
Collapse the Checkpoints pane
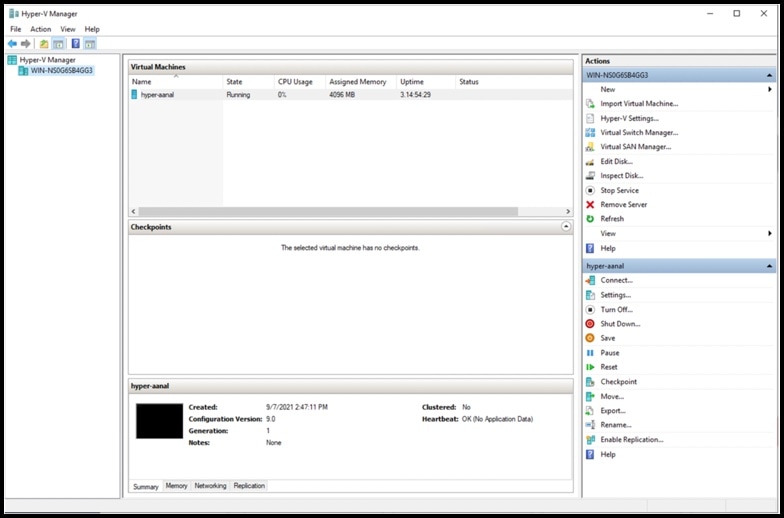click(x=566, y=227)
